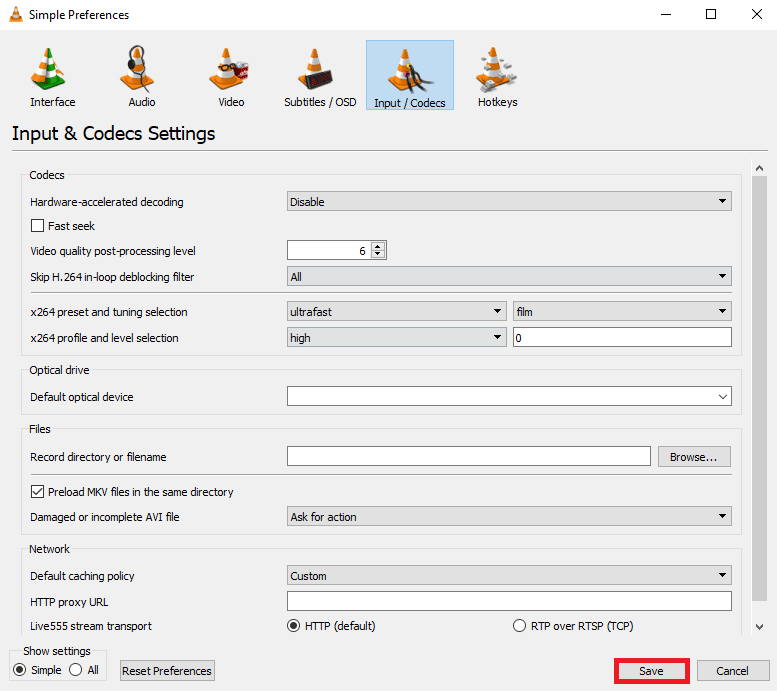Select the All show settings radio button
777x691 pixels.
(x=76, y=670)
